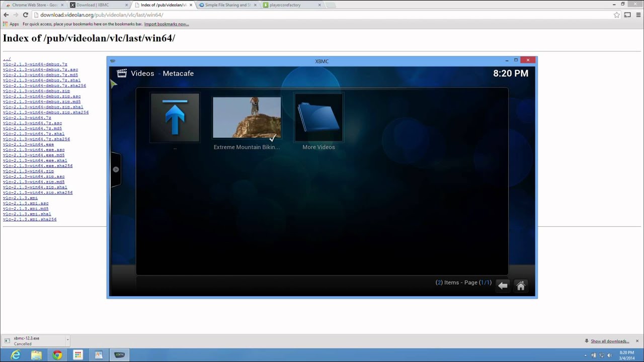Image resolution: width=644 pixels, height=362 pixels.
Task: Open a new tab in Chrome
Action: click(331, 5)
